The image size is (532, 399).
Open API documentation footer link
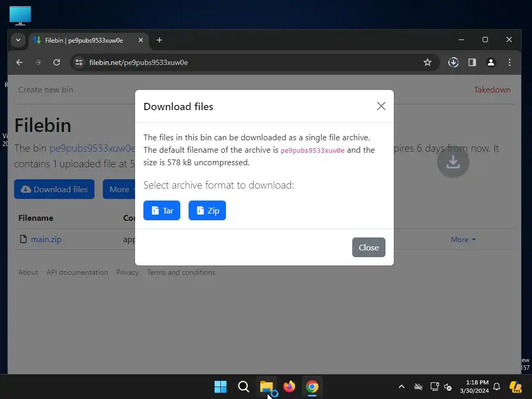click(77, 272)
